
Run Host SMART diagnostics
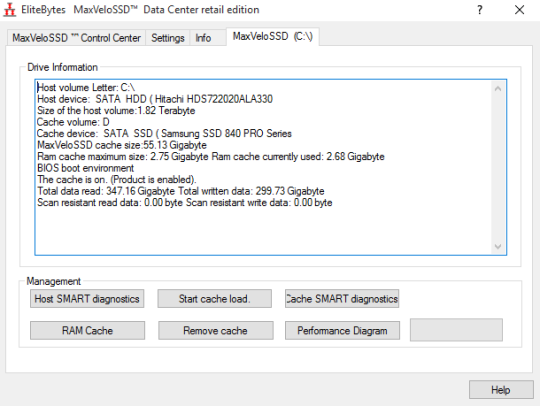tap(87, 299)
